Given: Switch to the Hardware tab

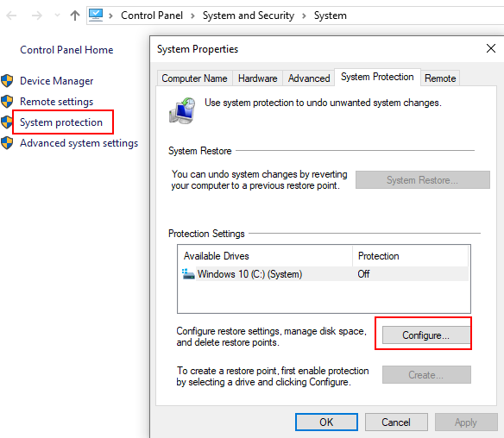Looking at the screenshot, I should (257, 78).
